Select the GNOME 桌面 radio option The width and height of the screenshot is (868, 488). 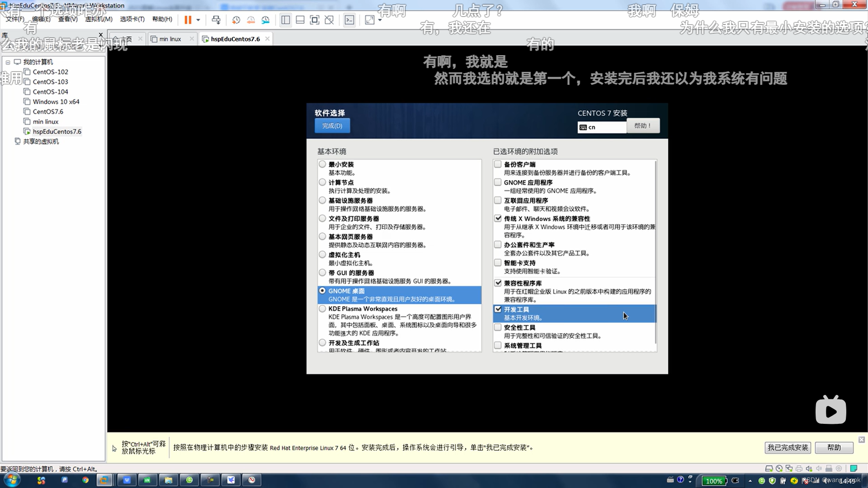[322, 291]
